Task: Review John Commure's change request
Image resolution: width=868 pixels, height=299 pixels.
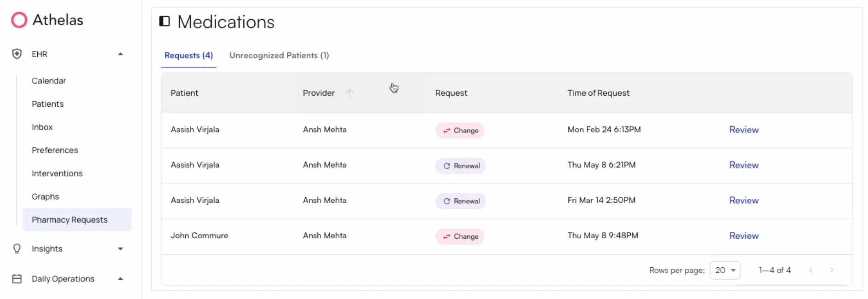Action: click(743, 236)
